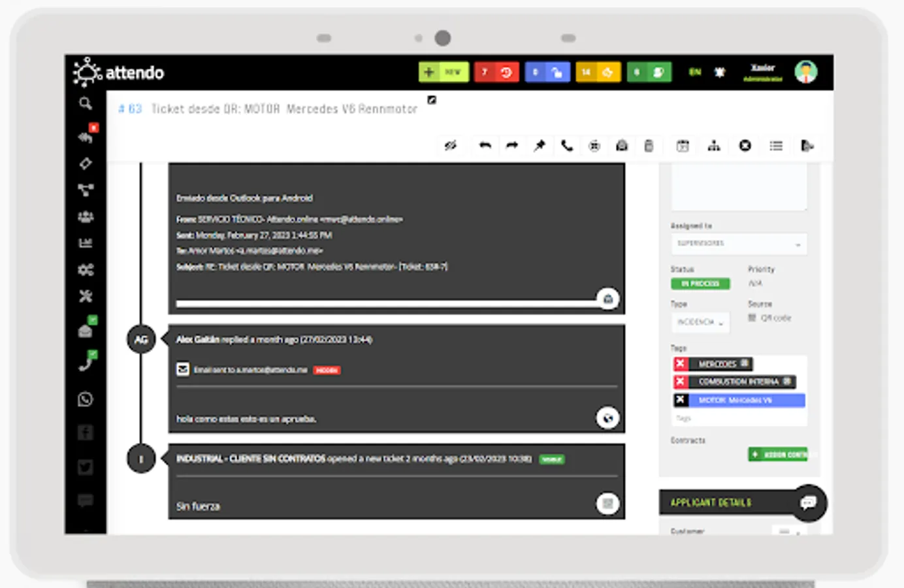The height and width of the screenshot is (588, 904).
Task: Click the hierarchy tree toolbar icon
Action: pos(714,146)
